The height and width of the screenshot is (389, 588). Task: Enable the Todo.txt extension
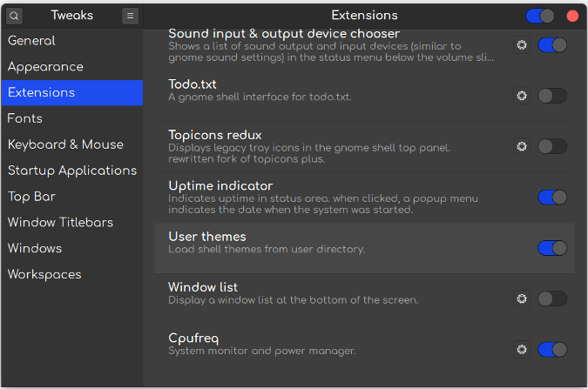point(552,96)
